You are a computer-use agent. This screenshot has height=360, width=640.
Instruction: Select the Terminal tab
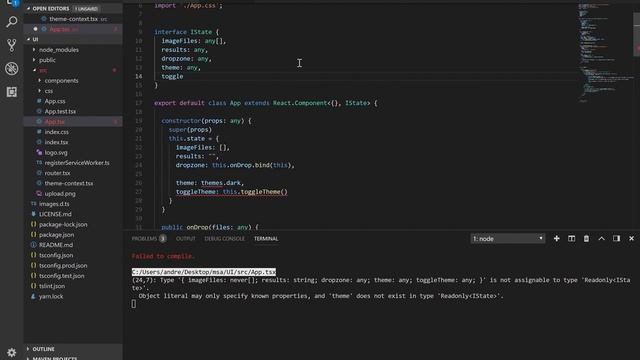(266, 238)
